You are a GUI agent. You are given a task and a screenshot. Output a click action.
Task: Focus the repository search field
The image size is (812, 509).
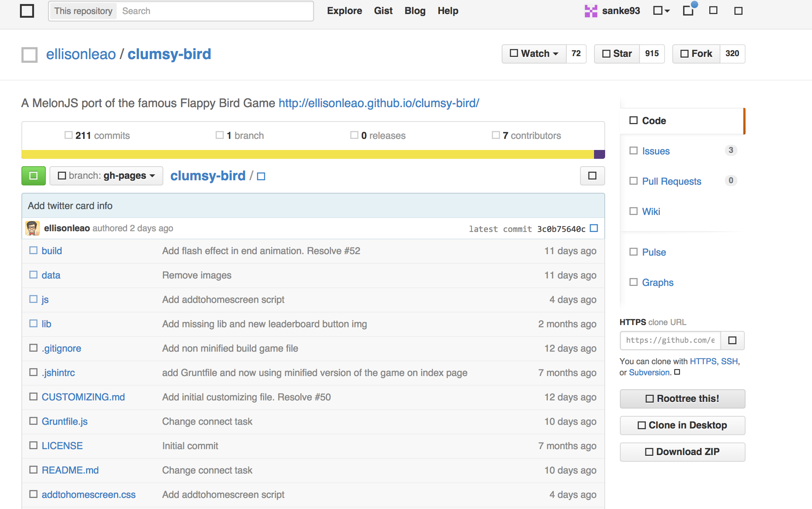pyautogui.click(x=214, y=11)
